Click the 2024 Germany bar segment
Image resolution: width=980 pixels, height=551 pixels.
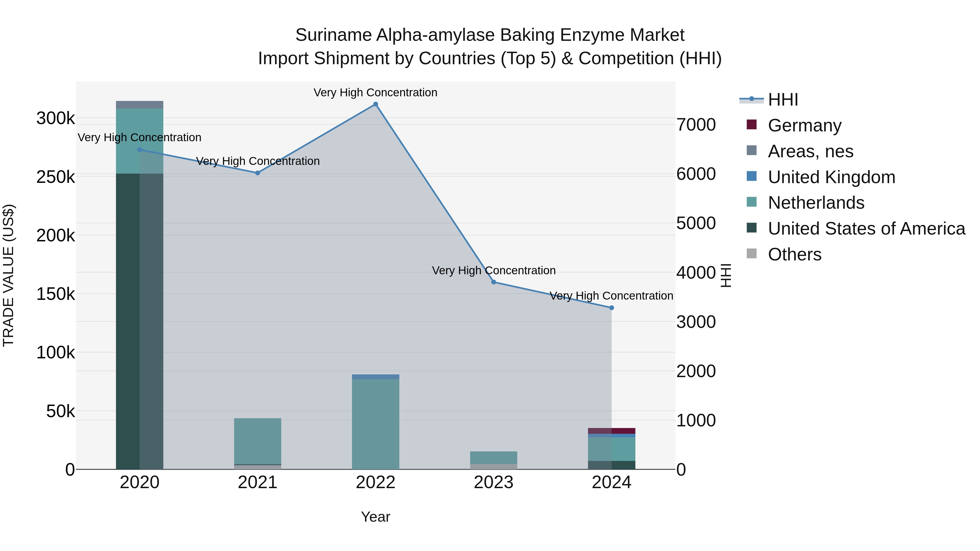[611, 431]
